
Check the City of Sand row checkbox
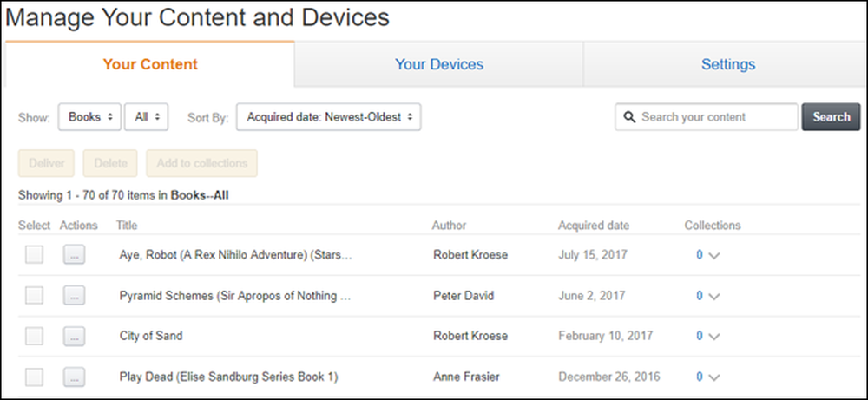tap(35, 336)
